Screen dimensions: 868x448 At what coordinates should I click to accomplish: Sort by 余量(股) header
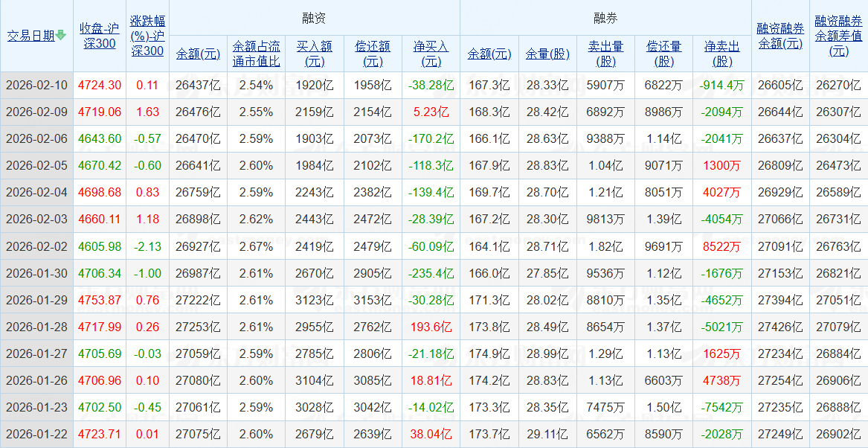tap(547, 54)
